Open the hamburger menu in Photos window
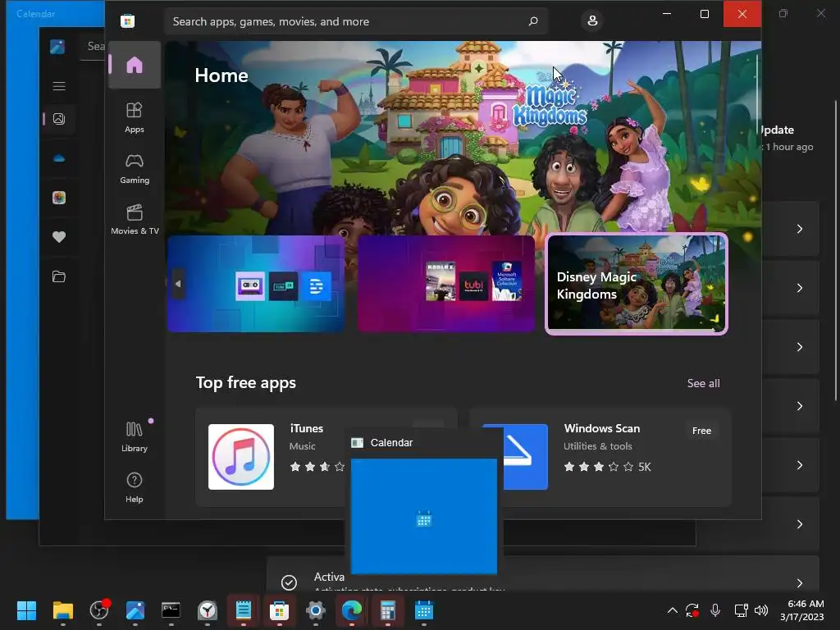 click(59, 86)
